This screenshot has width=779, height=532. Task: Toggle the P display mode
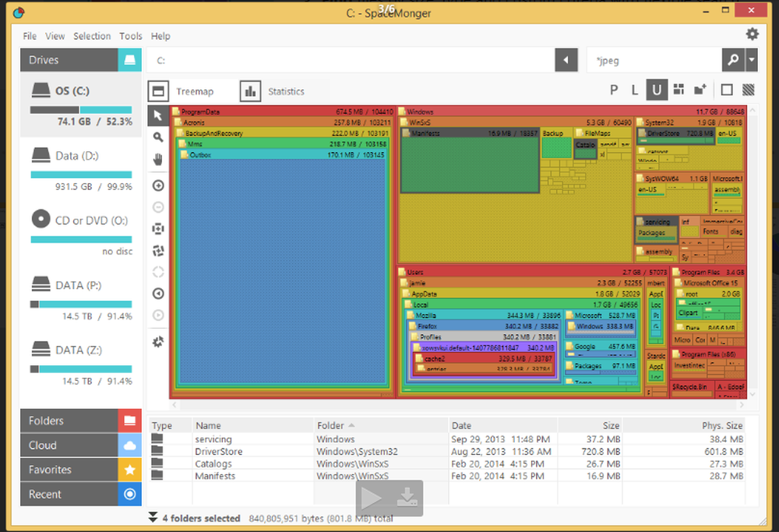614,90
